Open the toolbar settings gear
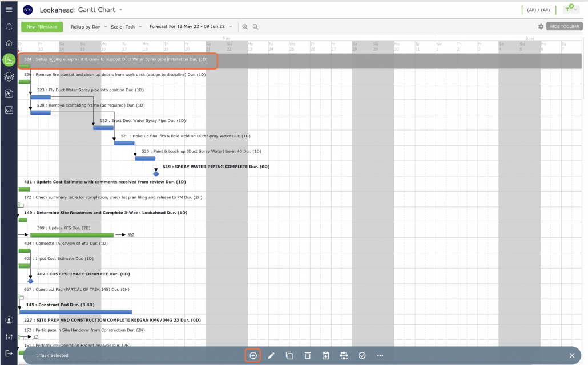The image size is (588, 365). [x=541, y=27]
